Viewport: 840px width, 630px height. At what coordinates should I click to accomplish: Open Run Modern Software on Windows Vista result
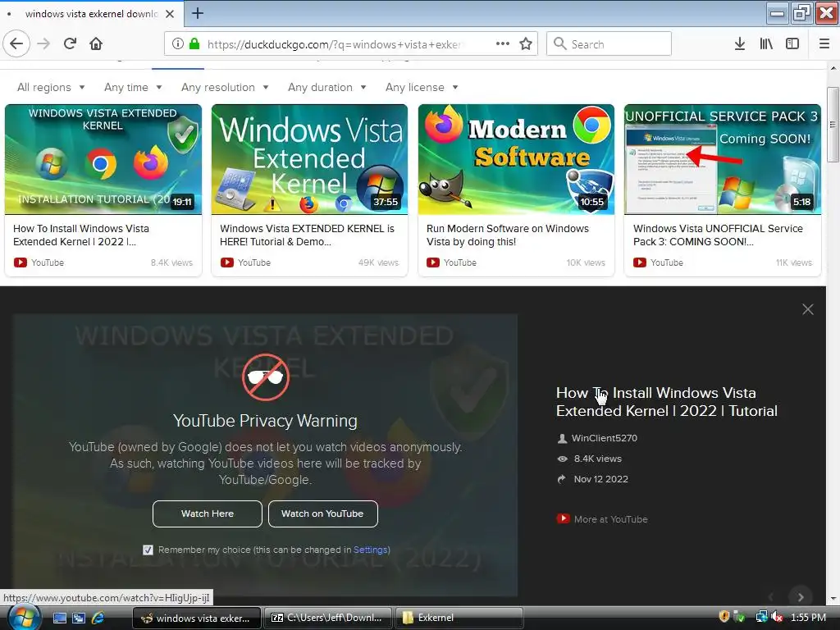[507, 235]
